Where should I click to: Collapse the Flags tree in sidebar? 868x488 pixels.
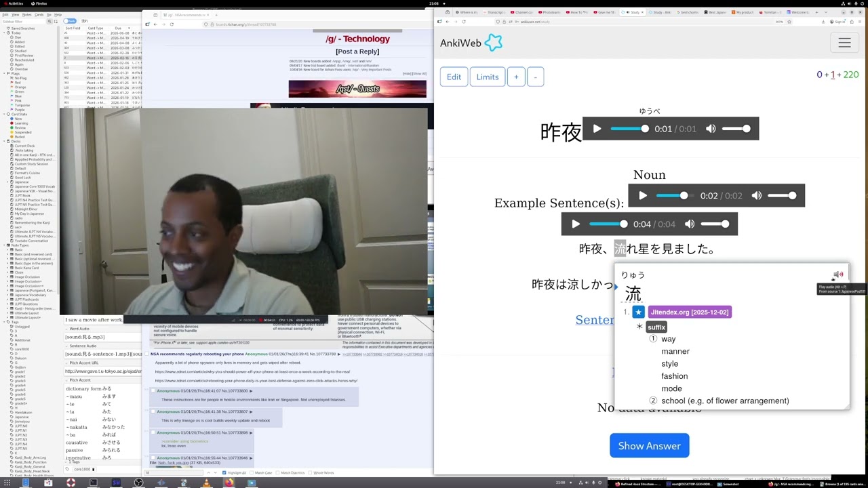[x=4, y=73]
